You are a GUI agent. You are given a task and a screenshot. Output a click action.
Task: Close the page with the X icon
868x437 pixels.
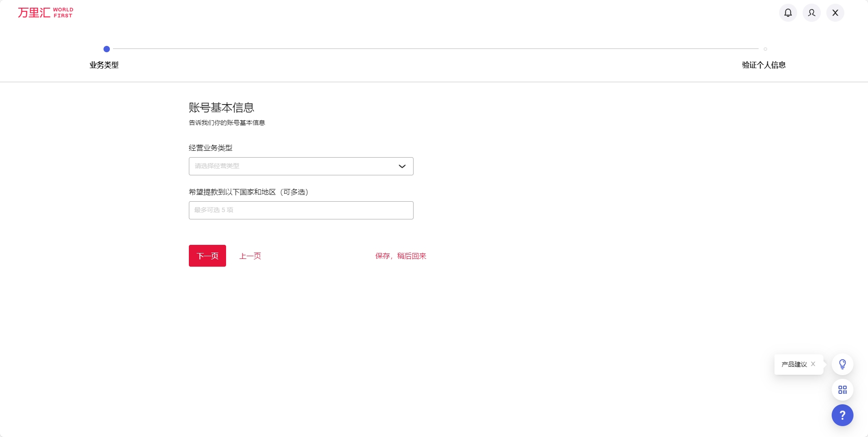click(835, 13)
